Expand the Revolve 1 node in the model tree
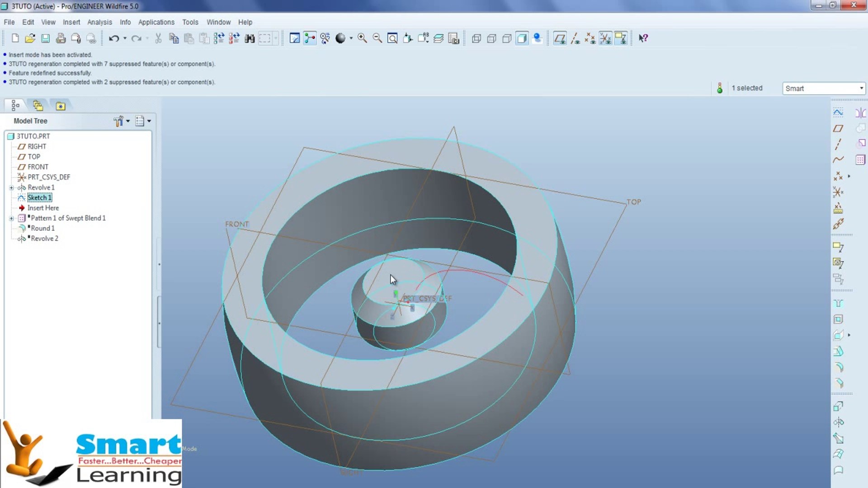 click(12, 188)
